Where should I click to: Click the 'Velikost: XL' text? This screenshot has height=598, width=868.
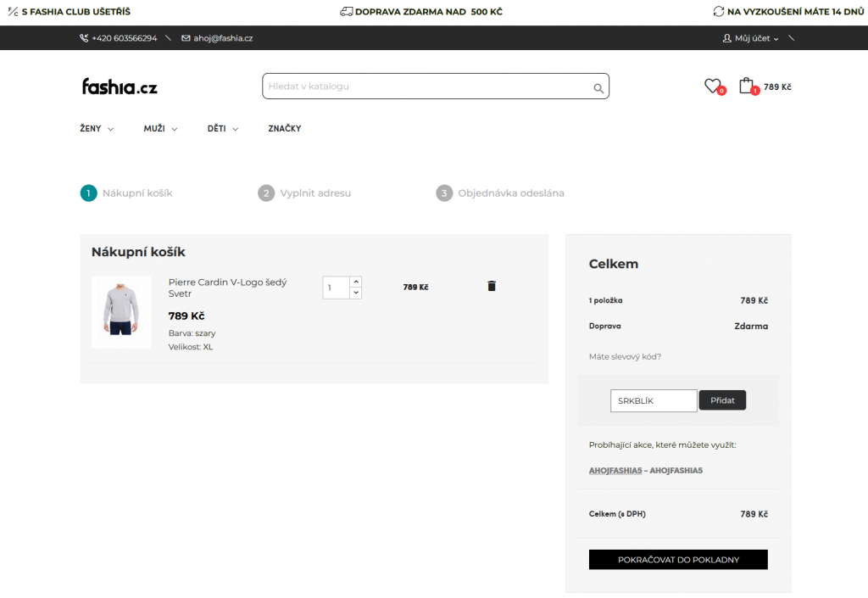(191, 347)
